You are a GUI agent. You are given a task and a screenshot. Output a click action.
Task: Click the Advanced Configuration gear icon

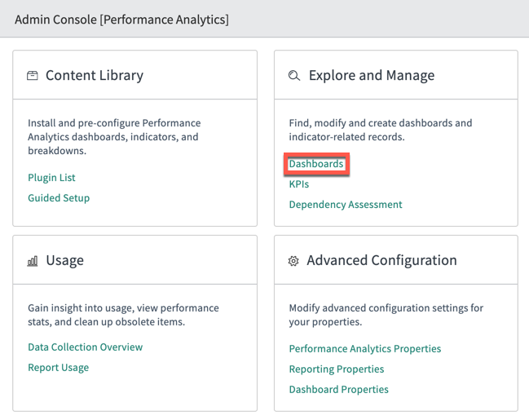pos(293,261)
